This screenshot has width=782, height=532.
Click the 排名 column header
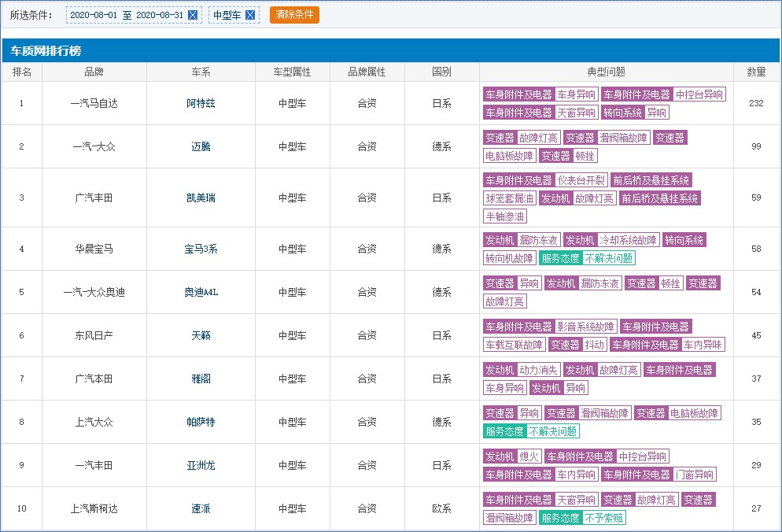(22, 72)
